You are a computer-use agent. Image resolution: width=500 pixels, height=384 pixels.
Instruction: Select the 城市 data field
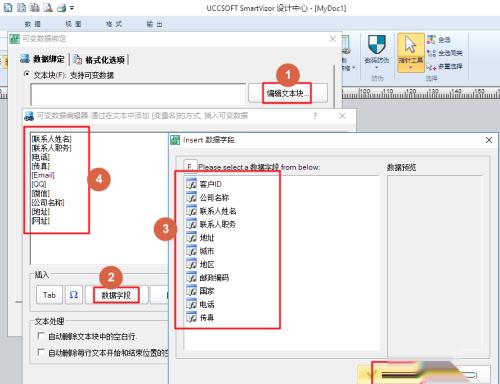click(200, 251)
